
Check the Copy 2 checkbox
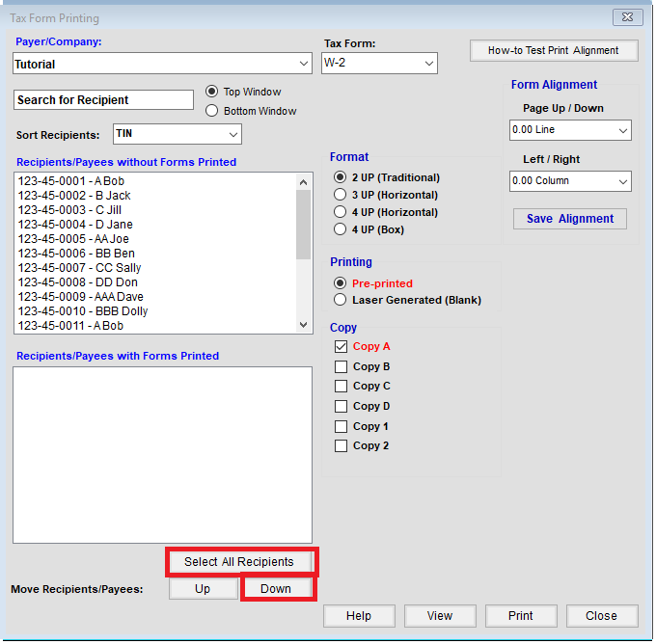tap(341, 445)
